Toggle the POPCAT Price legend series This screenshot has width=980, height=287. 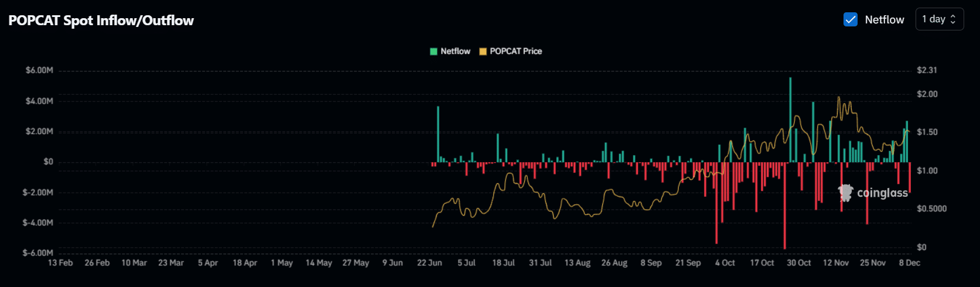click(510, 52)
